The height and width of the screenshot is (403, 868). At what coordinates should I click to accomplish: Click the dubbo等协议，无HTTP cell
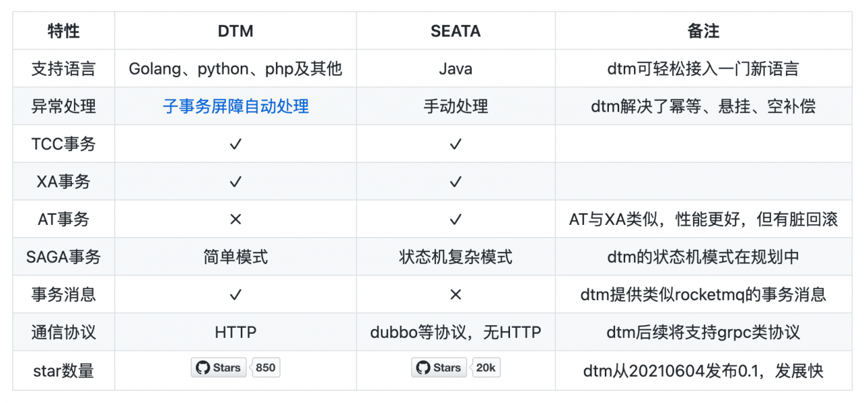tap(456, 333)
